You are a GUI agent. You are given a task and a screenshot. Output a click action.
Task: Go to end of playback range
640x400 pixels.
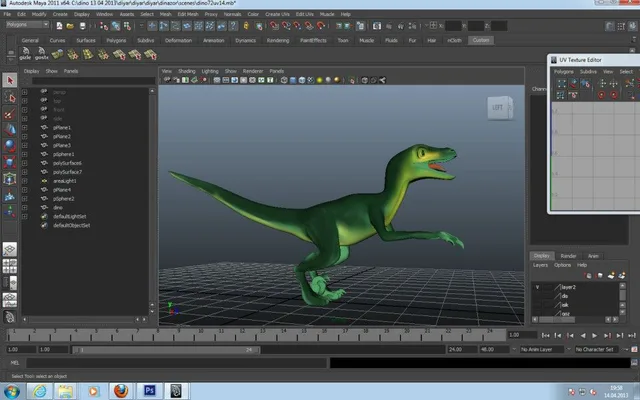[632, 336]
